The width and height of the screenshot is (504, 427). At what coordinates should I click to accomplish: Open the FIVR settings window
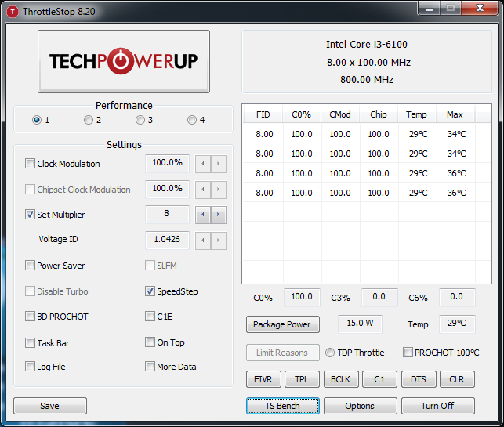tap(263, 379)
